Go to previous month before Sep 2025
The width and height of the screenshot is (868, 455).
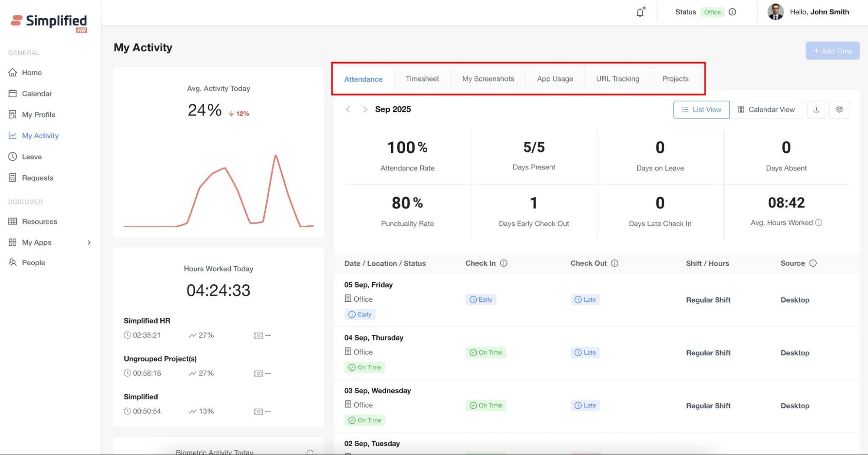point(348,109)
